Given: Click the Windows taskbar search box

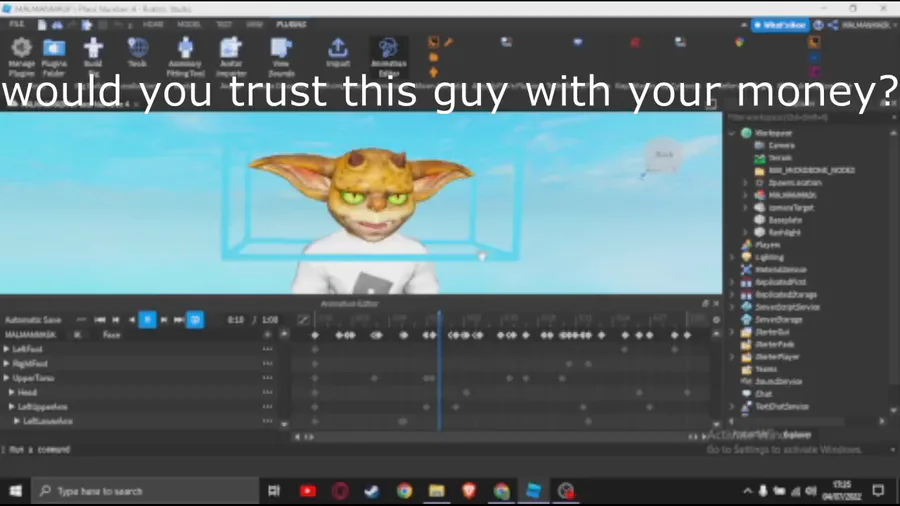Looking at the screenshot, I should click(145, 491).
